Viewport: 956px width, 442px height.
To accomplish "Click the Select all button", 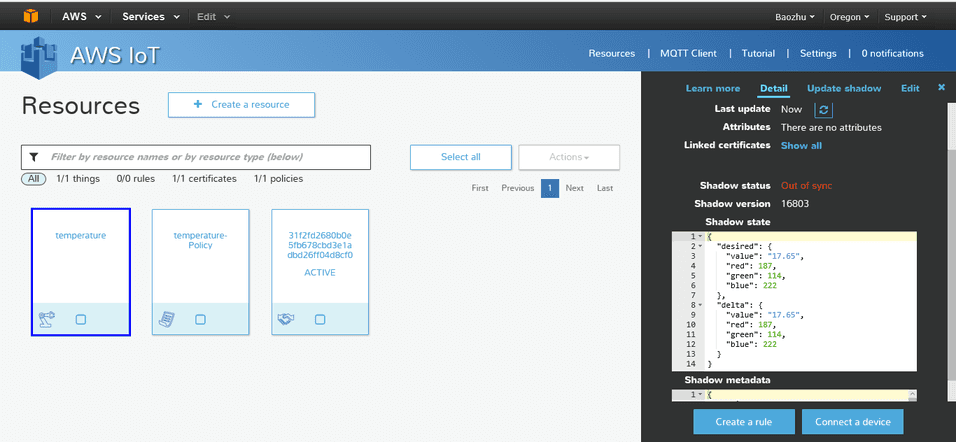I will point(461,157).
